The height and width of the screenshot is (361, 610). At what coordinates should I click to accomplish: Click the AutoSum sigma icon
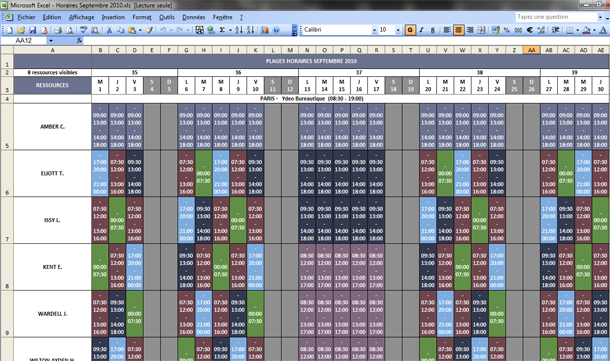(222, 30)
